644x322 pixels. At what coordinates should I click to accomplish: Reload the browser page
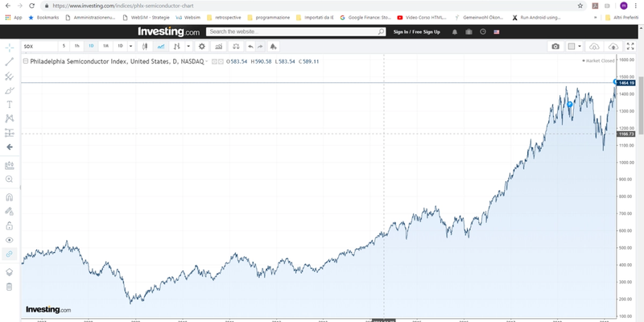coord(32,6)
